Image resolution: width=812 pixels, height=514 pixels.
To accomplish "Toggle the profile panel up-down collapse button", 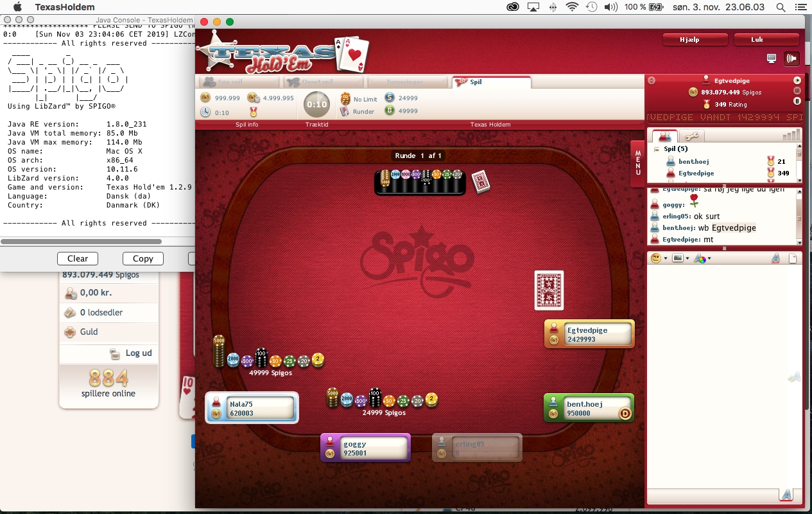I will (652, 80).
